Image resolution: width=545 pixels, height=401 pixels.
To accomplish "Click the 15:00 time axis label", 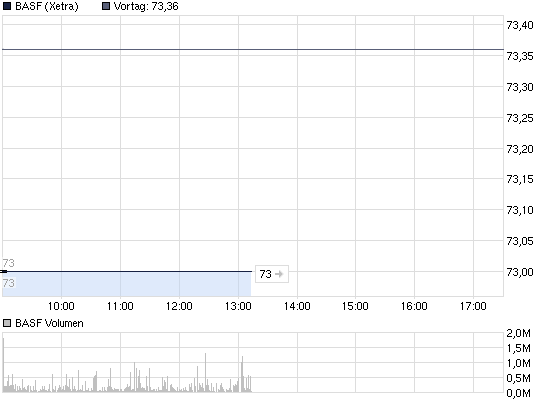I will pos(355,306).
